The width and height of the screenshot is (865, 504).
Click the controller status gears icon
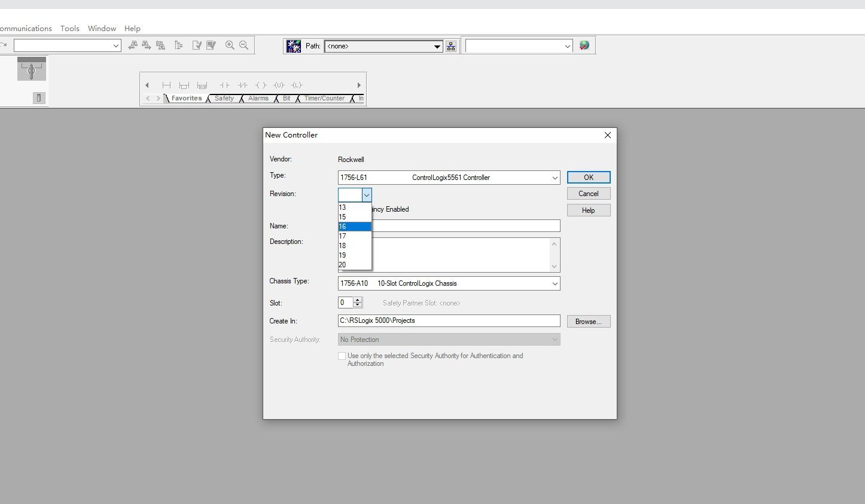pyautogui.click(x=293, y=46)
